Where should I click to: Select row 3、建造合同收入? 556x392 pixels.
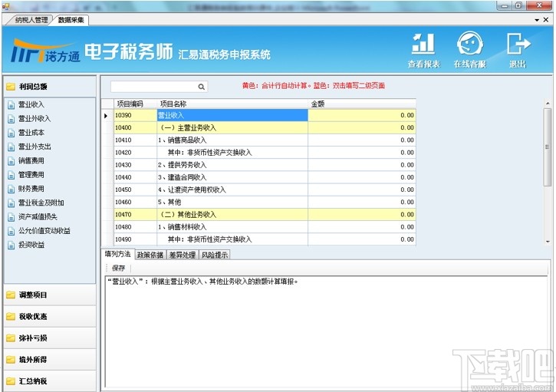point(265,177)
